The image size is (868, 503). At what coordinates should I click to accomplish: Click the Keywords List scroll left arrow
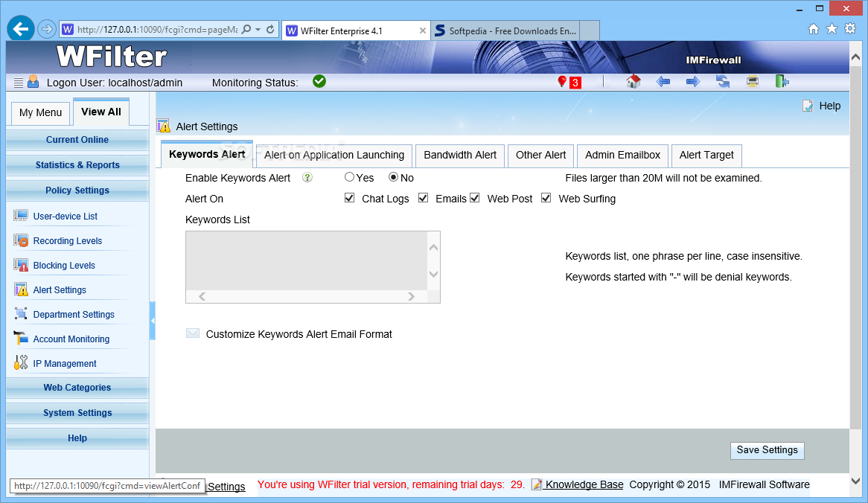tap(202, 297)
